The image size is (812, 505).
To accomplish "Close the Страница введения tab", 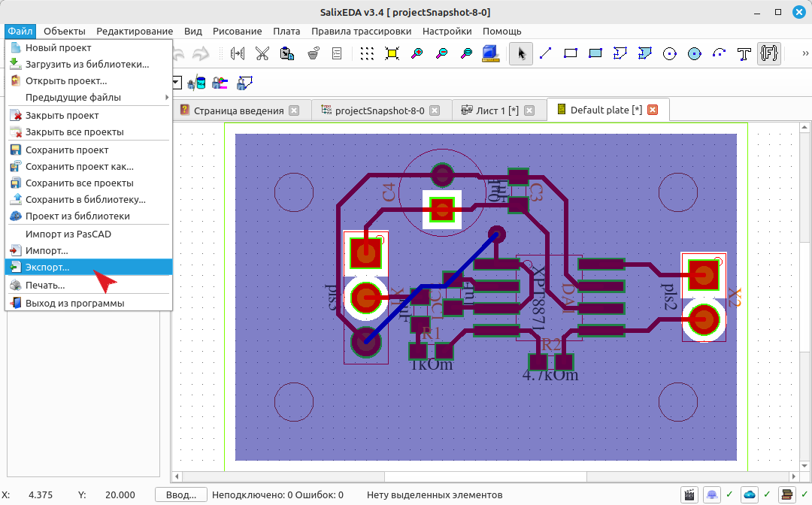I will click(294, 110).
